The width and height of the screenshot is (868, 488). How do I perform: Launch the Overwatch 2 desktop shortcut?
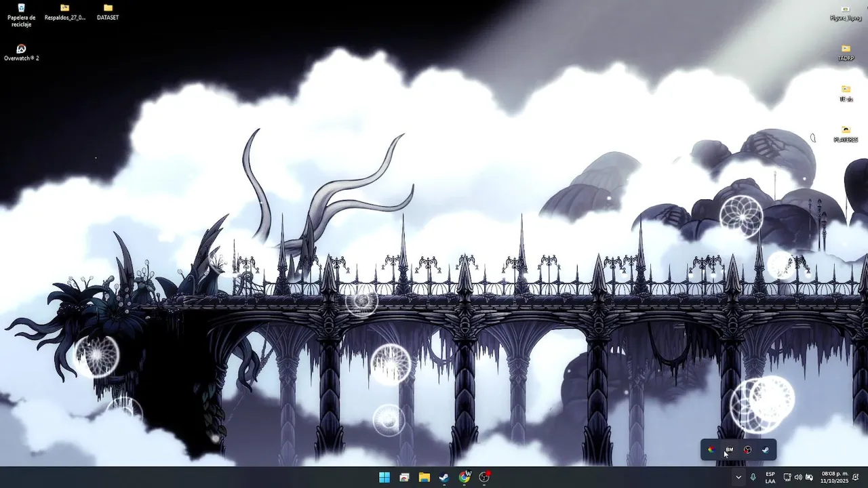[x=21, y=53]
